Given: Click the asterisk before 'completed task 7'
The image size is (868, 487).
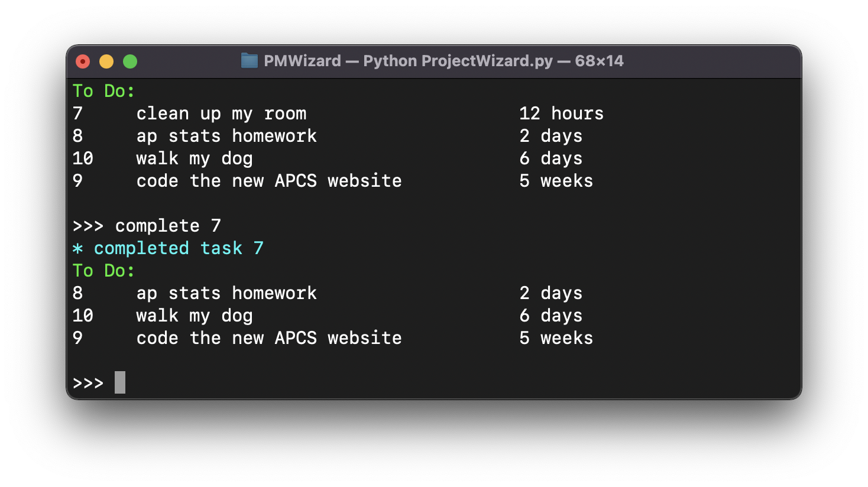Looking at the screenshot, I should coord(79,248).
